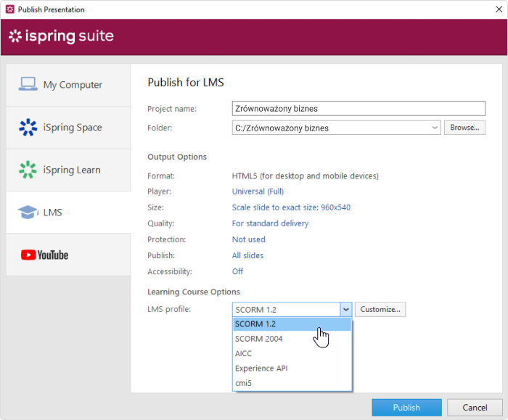The image size is (508, 420).
Task: Expand the Folder dropdown arrow
Action: (435, 128)
